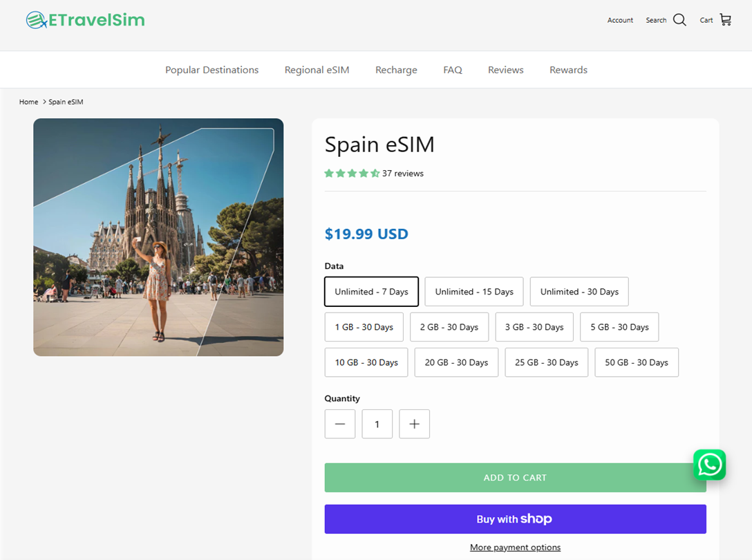
Task: Open WhatsApp chat via the green icon
Action: click(709, 465)
